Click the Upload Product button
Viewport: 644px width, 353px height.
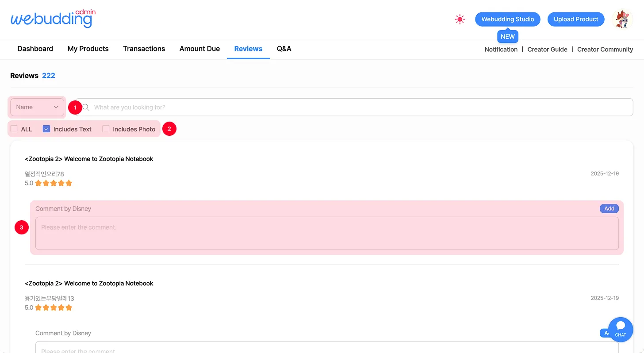pos(576,19)
